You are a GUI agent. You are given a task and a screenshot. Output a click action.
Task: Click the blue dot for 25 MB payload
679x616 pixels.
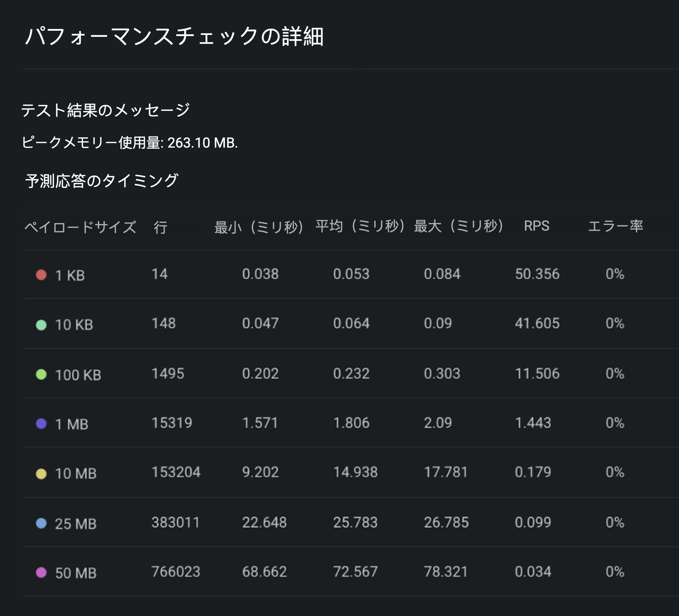pyautogui.click(x=41, y=523)
